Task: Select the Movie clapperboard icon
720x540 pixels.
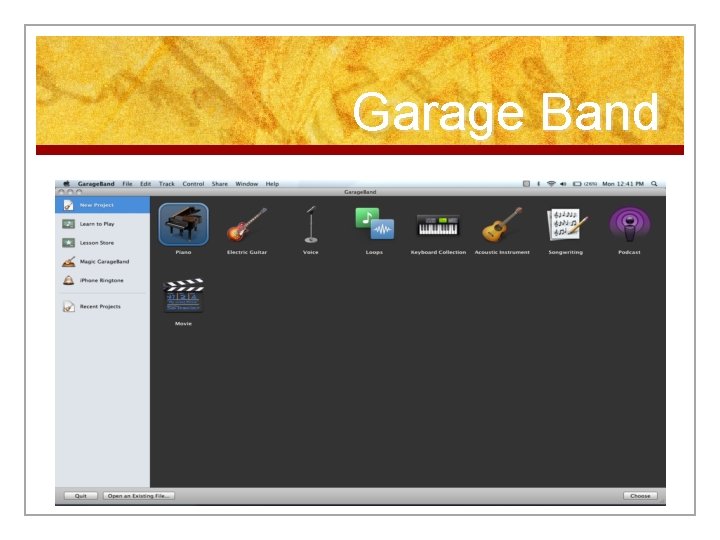Action: [183, 295]
